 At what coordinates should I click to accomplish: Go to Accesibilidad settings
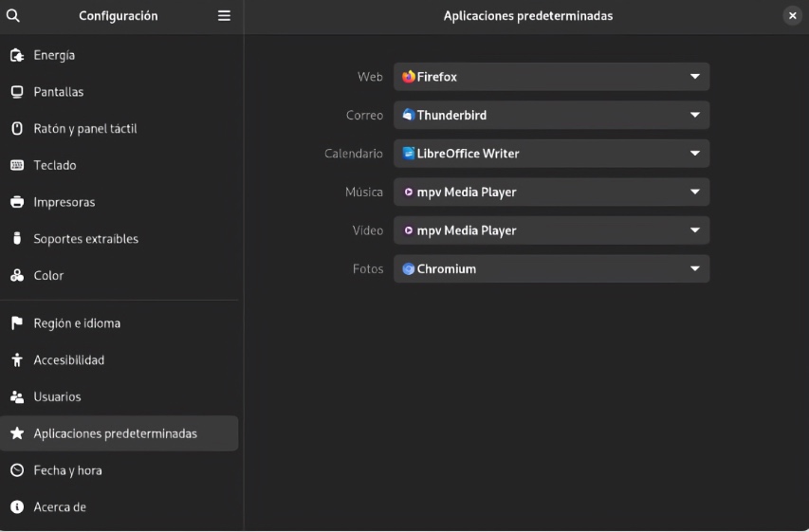(120, 359)
